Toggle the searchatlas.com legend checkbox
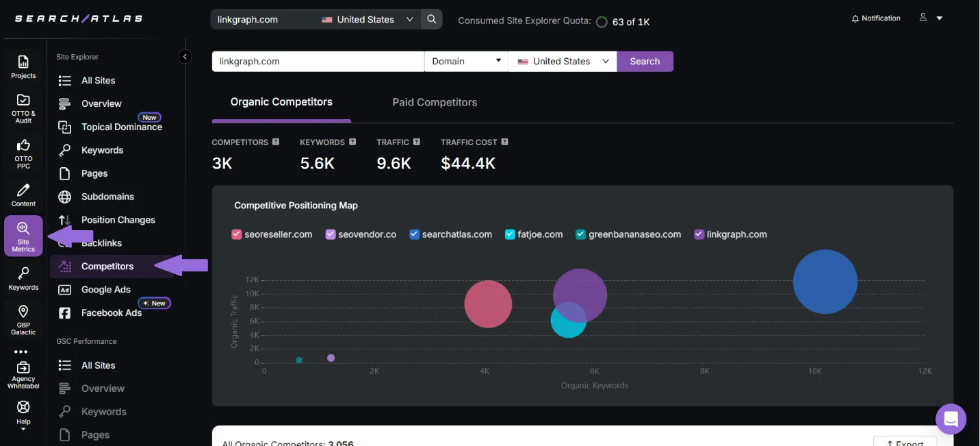The height and width of the screenshot is (446, 980). [414, 234]
